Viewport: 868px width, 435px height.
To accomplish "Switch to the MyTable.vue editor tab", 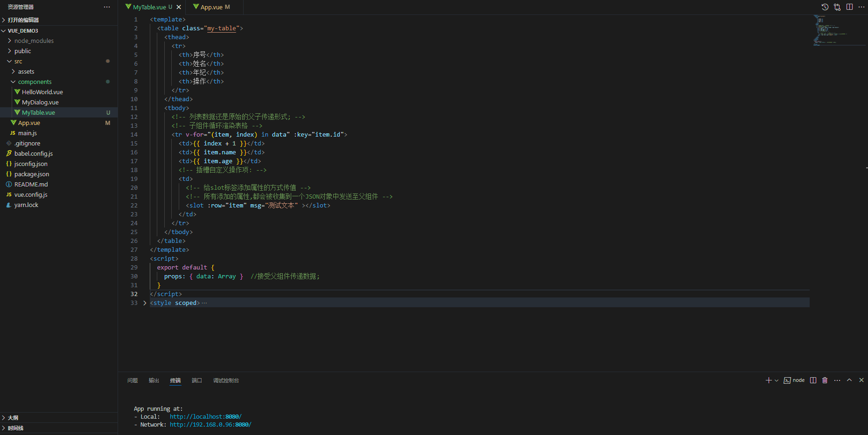I will pos(152,7).
